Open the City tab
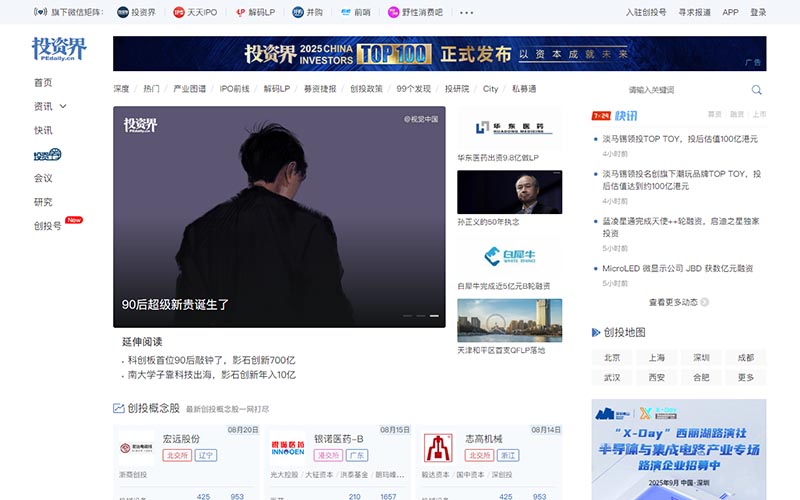Image resolution: width=800 pixels, height=500 pixels. pyautogui.click(x=490, y=89)
